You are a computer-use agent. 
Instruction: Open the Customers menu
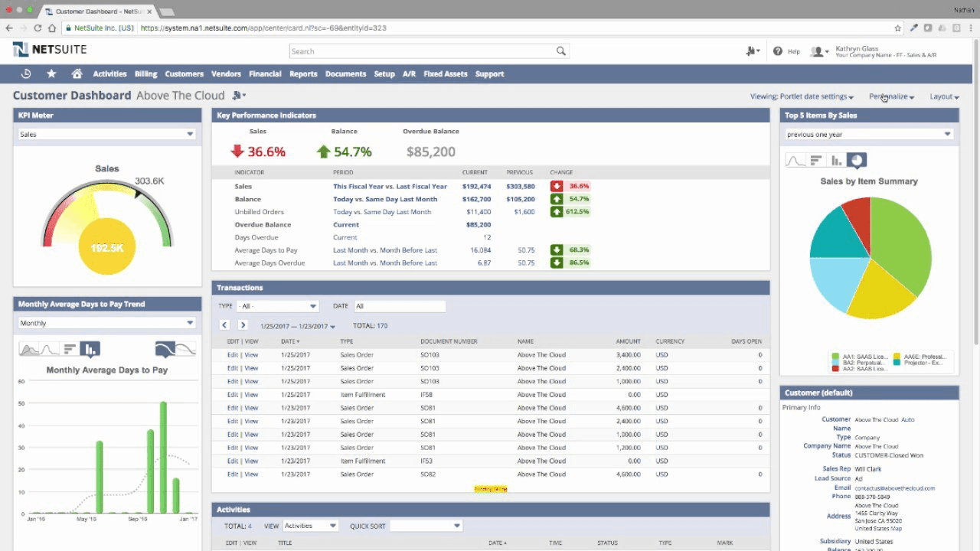[x=184, y=74]
